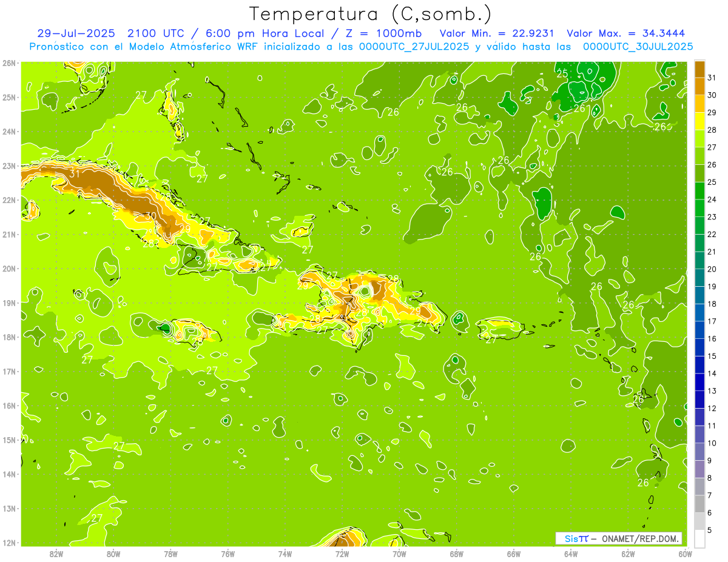Click the '68W' longitude axis label
Viewport: 728px width, 562px height.
457,554
